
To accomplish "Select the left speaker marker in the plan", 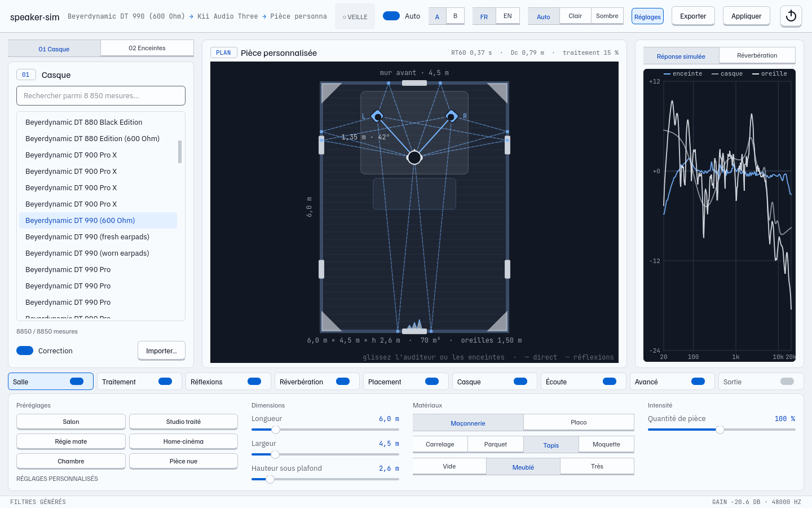I will coord(377,116).
